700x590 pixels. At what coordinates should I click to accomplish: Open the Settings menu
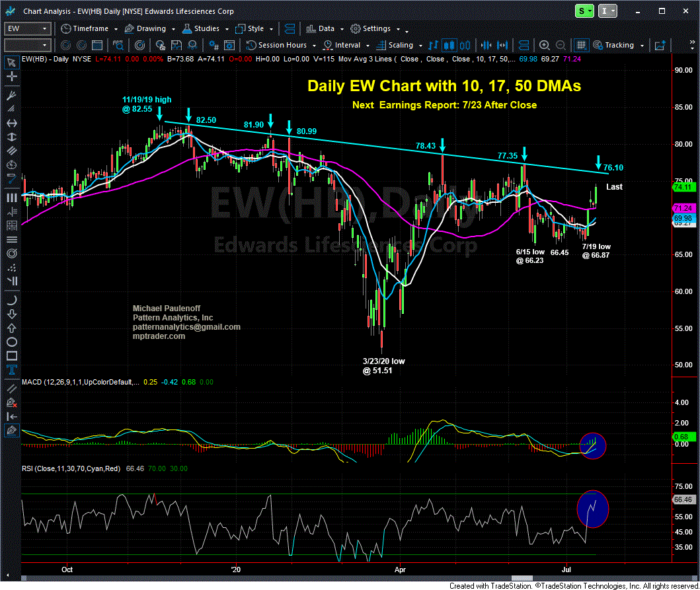(375, 28)
